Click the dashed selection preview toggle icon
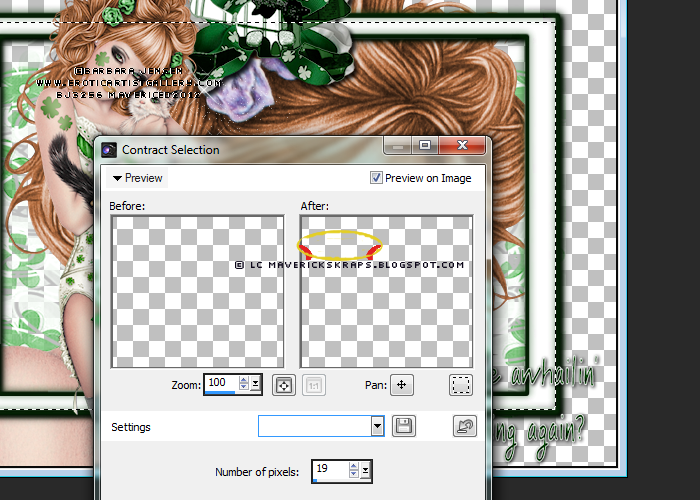The width and height of the screenshot is (700, 500). (x=461, y=385)
